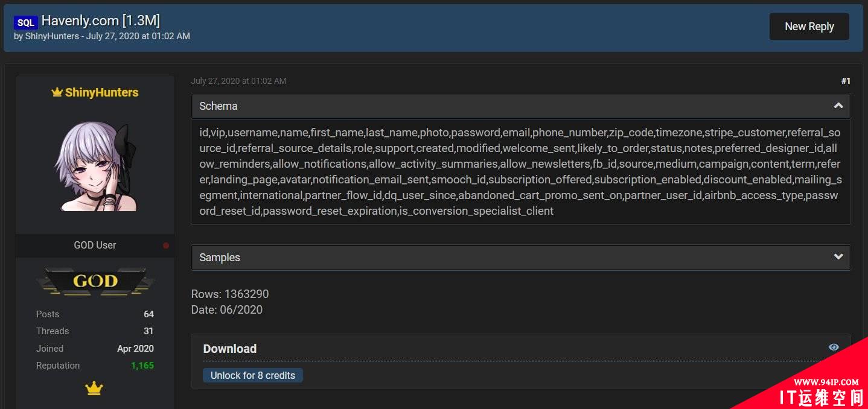Click the SQL badge beside the thread title

coord(26,22)
